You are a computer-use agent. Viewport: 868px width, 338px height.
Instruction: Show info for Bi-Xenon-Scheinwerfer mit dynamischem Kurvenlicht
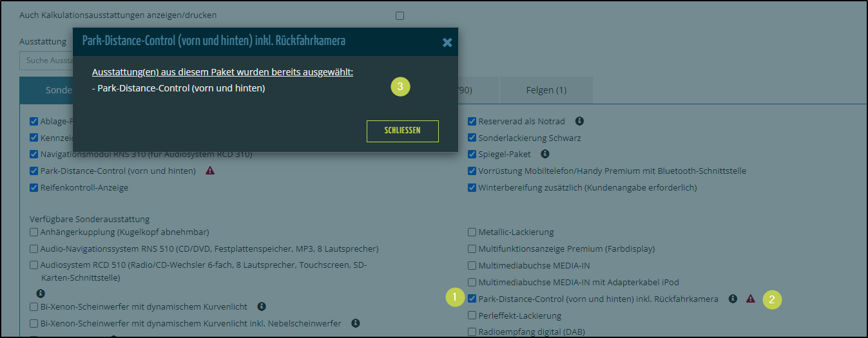(x=262, y=306)
